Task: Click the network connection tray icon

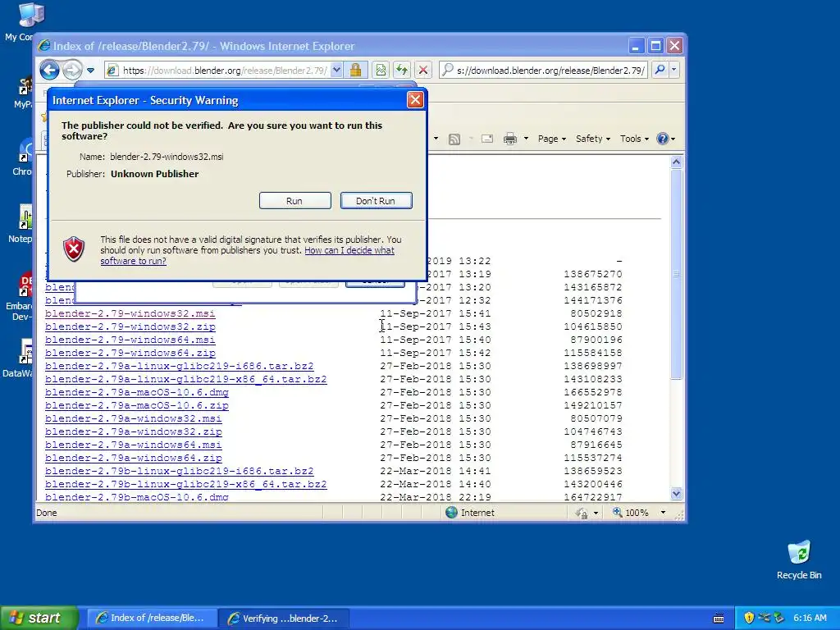Action: tap(765, 618)
